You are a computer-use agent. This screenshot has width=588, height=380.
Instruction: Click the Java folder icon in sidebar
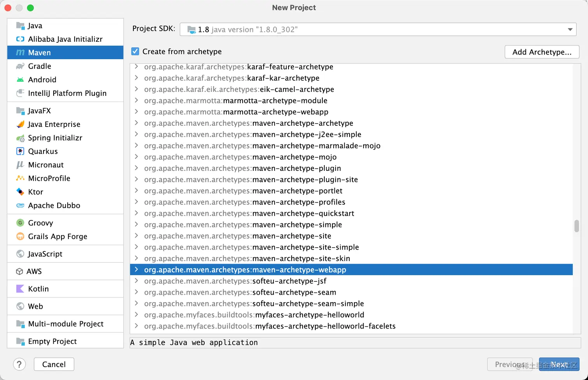point(20,26)
